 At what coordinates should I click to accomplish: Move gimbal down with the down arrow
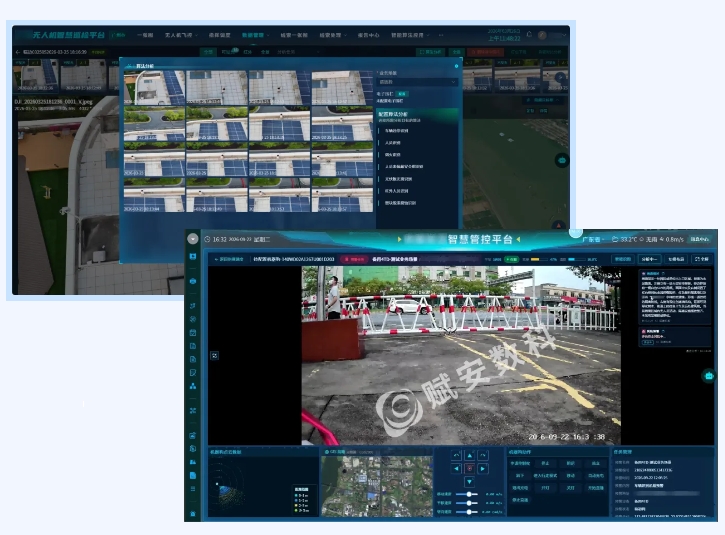[469, 482]
